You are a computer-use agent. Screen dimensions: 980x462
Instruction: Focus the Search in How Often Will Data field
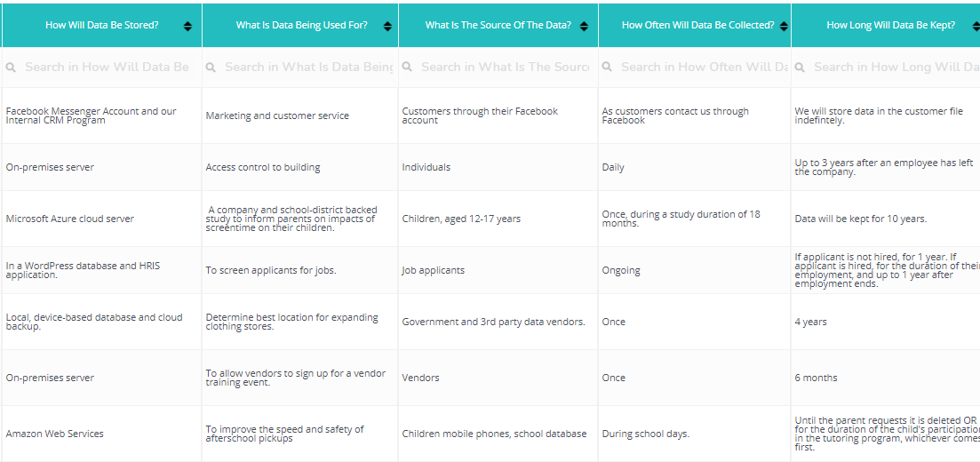pos(695,67)
